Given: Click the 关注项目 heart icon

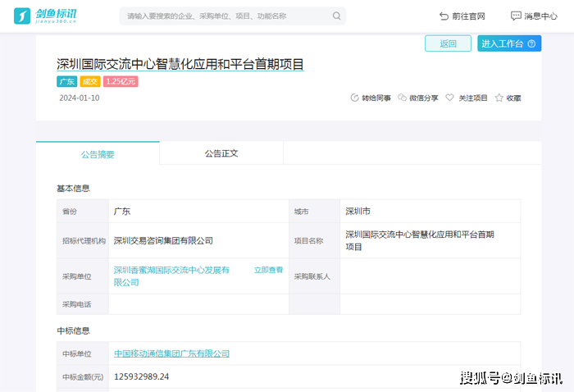Looking at the screenshot, I should coord(449,98).
